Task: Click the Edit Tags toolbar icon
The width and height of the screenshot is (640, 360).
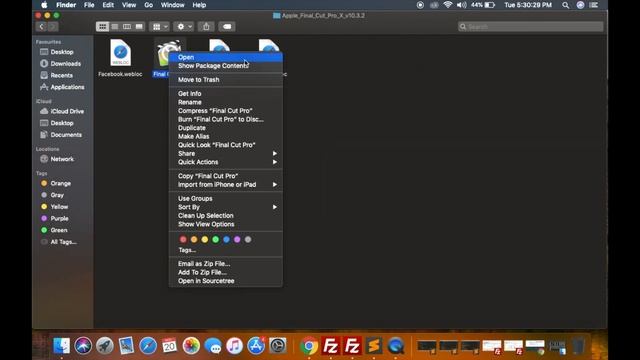Action: pyautogui.click(x=227, y=27)
